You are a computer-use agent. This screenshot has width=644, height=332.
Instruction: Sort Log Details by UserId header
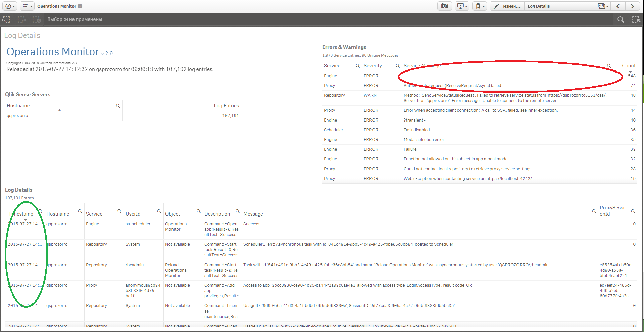pos(133,214)
